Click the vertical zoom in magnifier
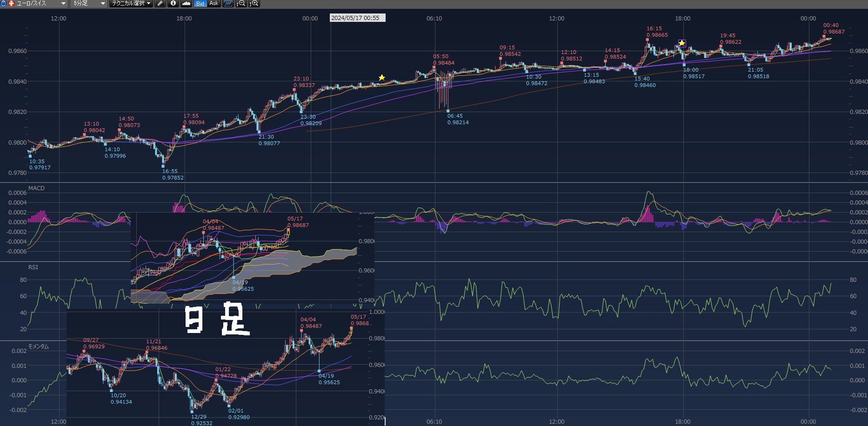The height and width of the screenshot is (426, 868). tap(254, 4)
